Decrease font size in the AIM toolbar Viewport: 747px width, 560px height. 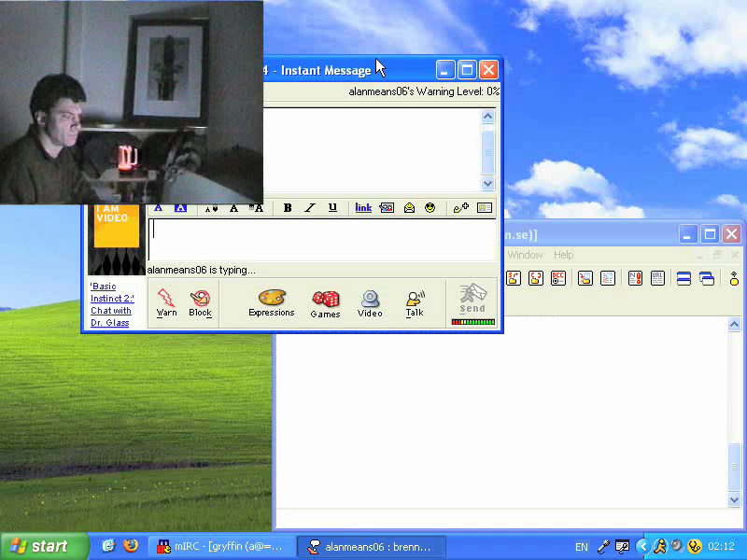coord(211,208)
